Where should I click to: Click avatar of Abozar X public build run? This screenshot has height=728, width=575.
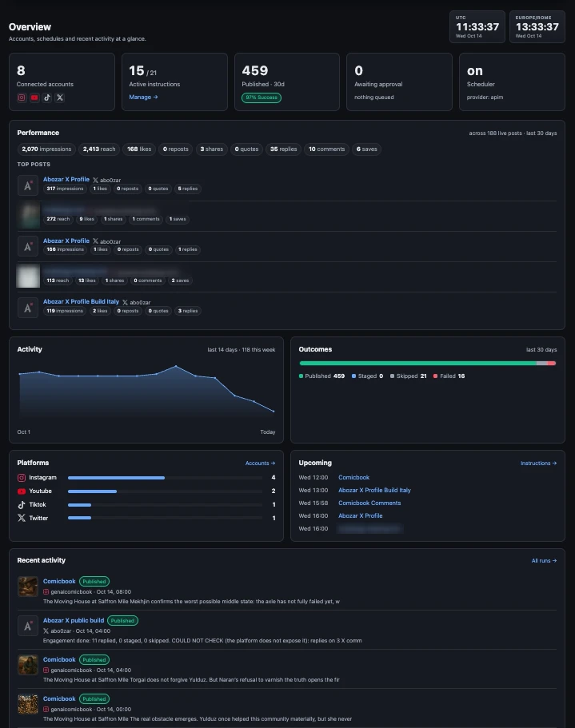click(28, 626)
